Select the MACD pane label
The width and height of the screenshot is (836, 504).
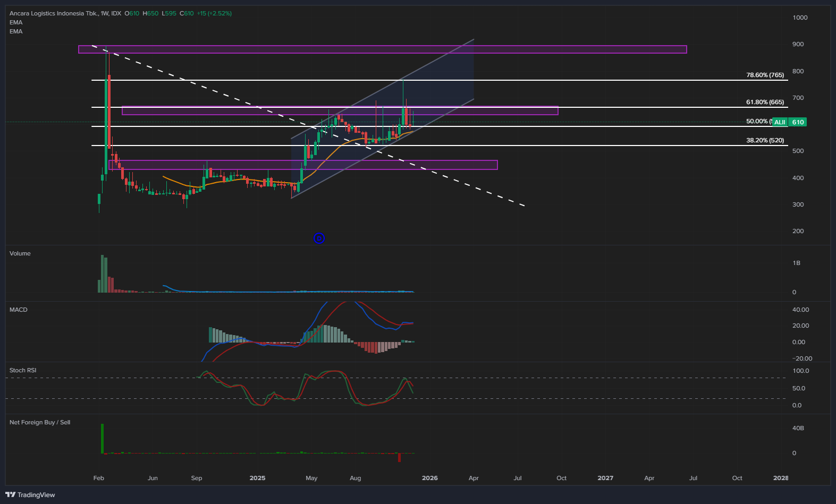(19, 310)
